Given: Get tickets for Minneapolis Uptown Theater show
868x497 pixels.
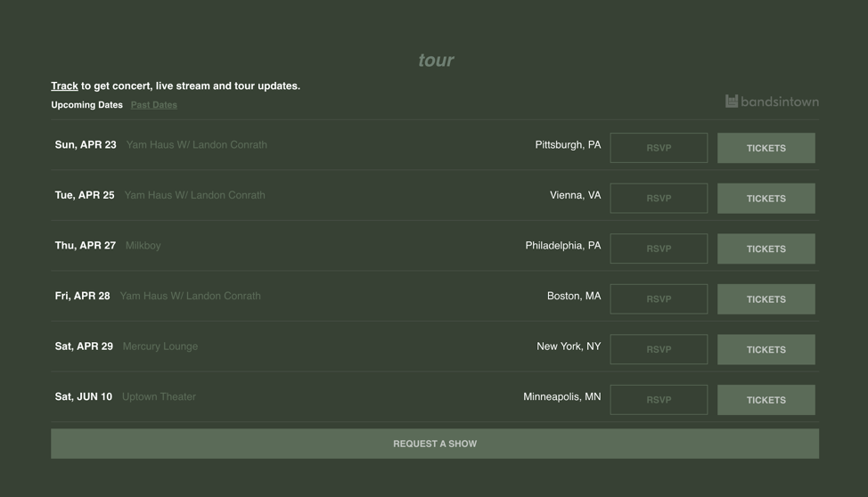Looking at the screenshot, I should click(766, 400).
